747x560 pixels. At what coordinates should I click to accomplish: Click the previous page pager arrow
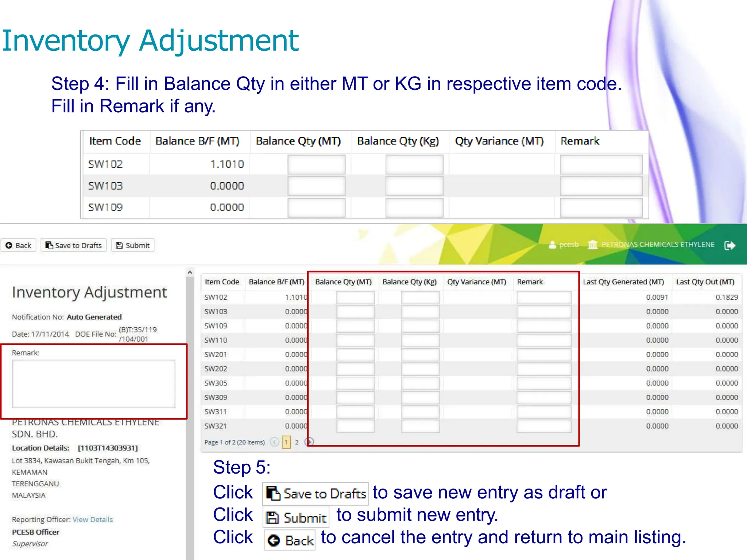coord(274,442)
